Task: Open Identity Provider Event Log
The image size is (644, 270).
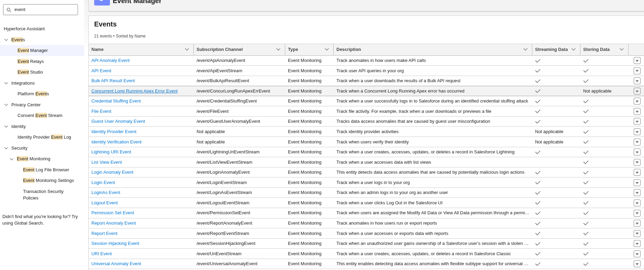Action: pyautogui.click(x=44, y=137)
